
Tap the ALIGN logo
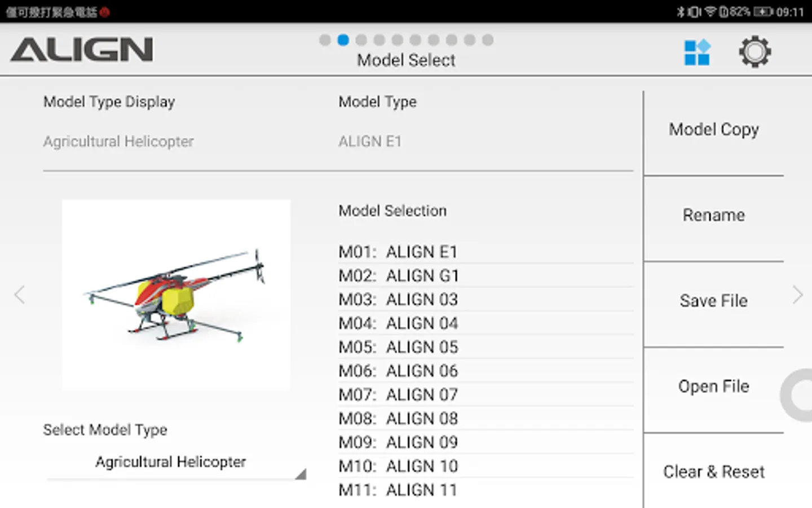point(82,50)
